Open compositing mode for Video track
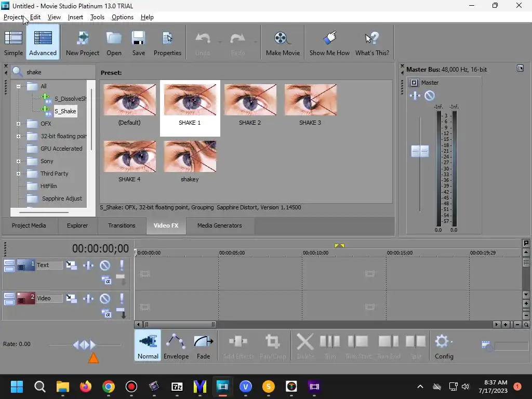The height and width of the screenshot is (399, 532). pos(107,314)
